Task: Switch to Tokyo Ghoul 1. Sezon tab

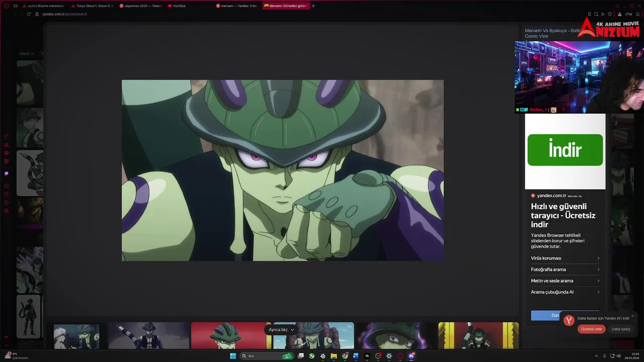Action: [x=92, y=6]
